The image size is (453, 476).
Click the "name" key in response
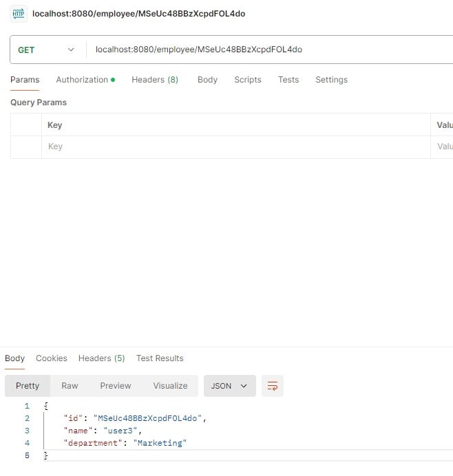pyautogui.click(x=78, y=431)
